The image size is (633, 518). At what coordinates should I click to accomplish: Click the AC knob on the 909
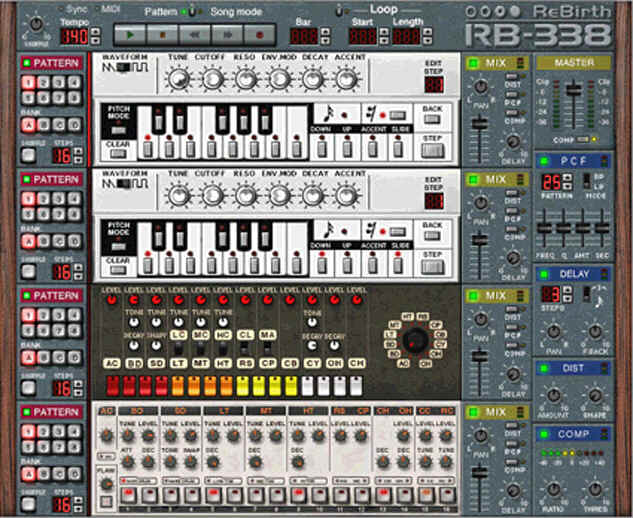(107, 435)
